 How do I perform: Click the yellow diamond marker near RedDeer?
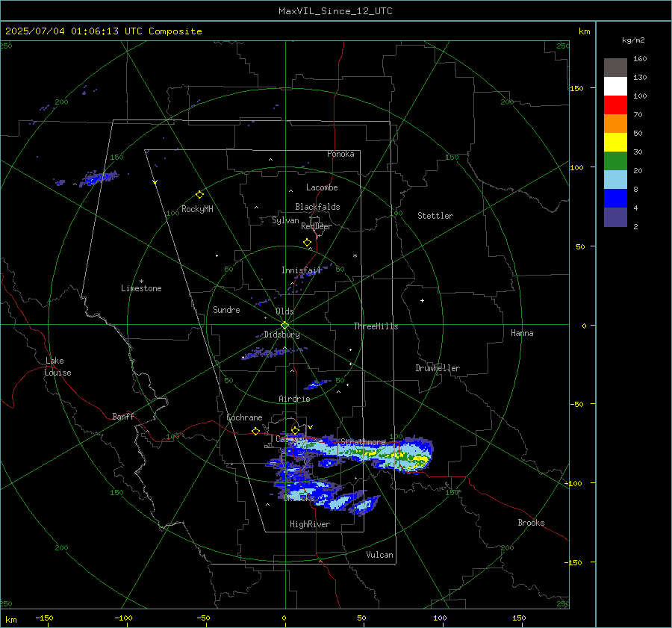(307, 243)
